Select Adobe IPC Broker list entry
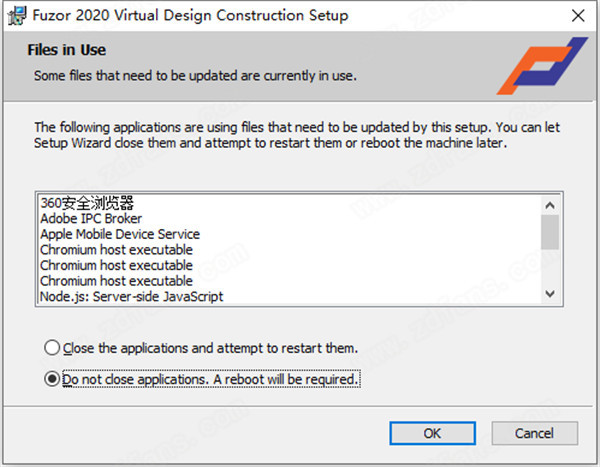 coord(91,218)
